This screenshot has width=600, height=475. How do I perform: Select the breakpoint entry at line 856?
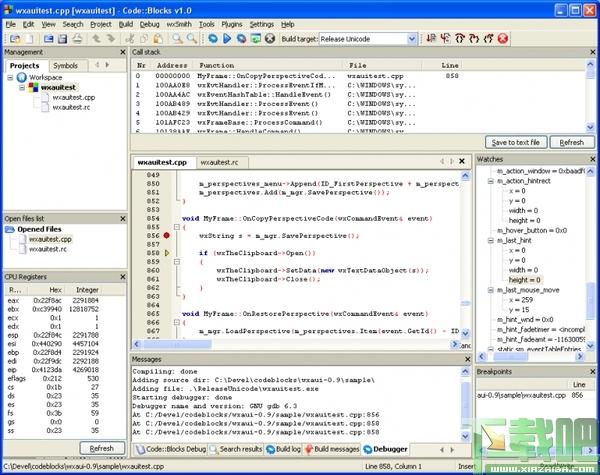(x=532, y=395)
